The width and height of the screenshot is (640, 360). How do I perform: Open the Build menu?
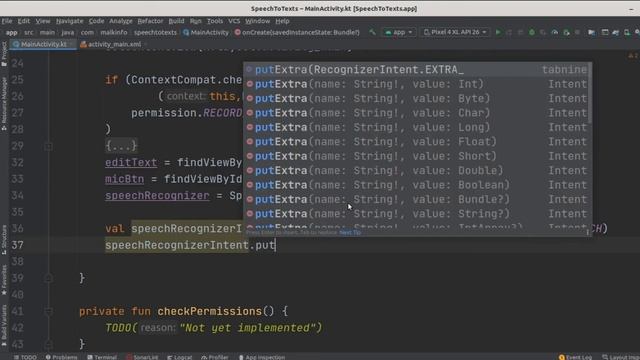(176, 21)
